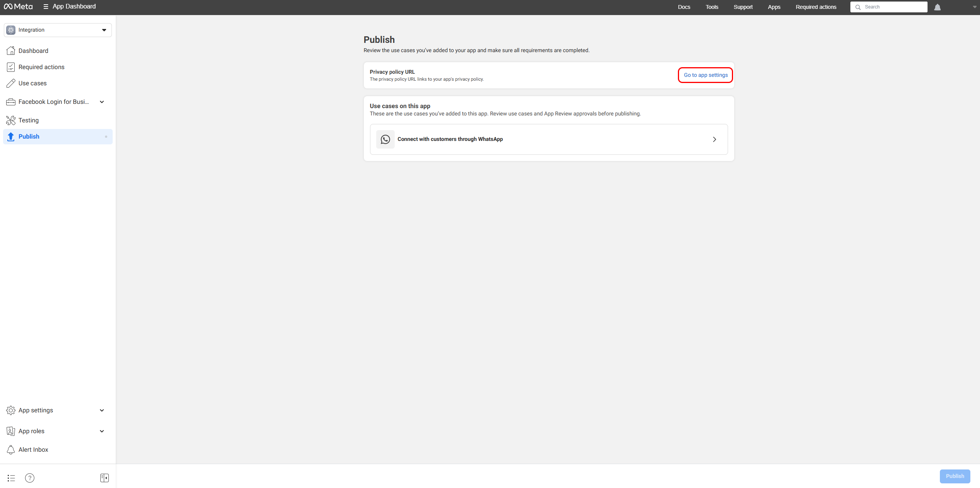Click the notifications bell icon
This screenshot has height=488, width=980.
pos(937,7)
